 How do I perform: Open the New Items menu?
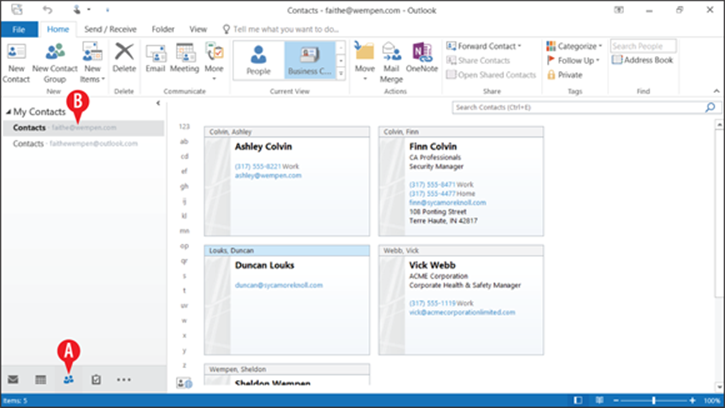tap(92, 63)
